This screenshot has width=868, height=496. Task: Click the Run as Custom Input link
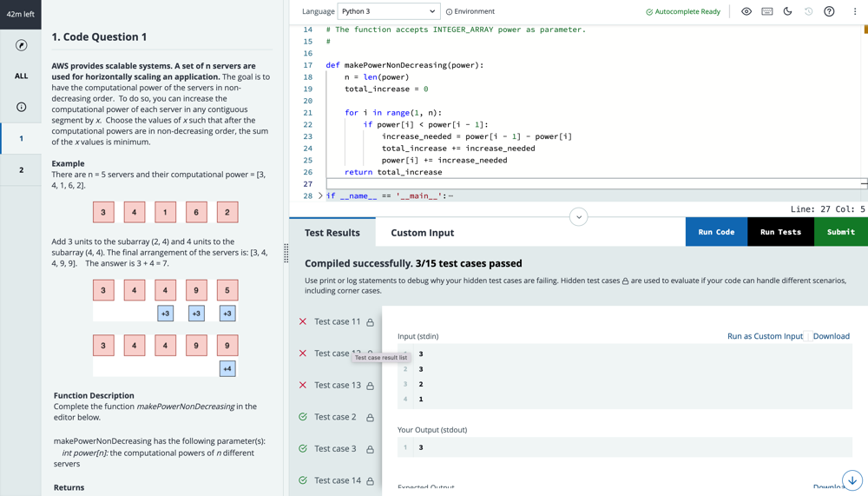(765, 336)
